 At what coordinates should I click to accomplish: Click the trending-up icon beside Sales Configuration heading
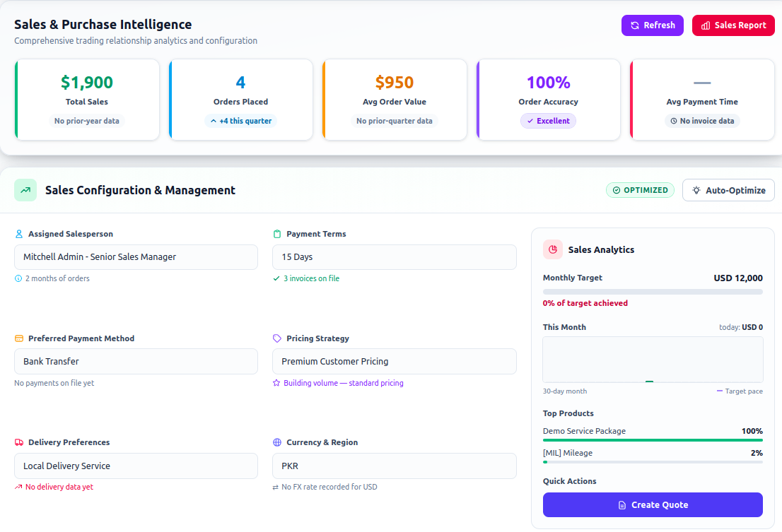25,190
